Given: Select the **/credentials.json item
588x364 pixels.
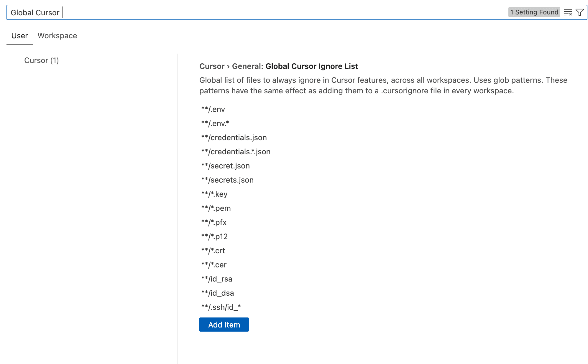Looking at the screenshot, I should (x=234, y=138).
